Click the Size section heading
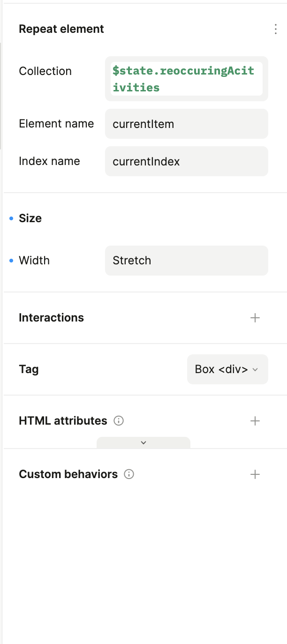The image size is (287, 644). pos(30,218)
